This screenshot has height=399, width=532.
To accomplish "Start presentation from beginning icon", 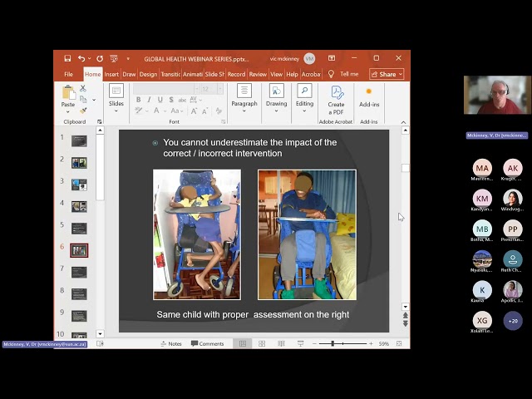I will pos(114,58).
